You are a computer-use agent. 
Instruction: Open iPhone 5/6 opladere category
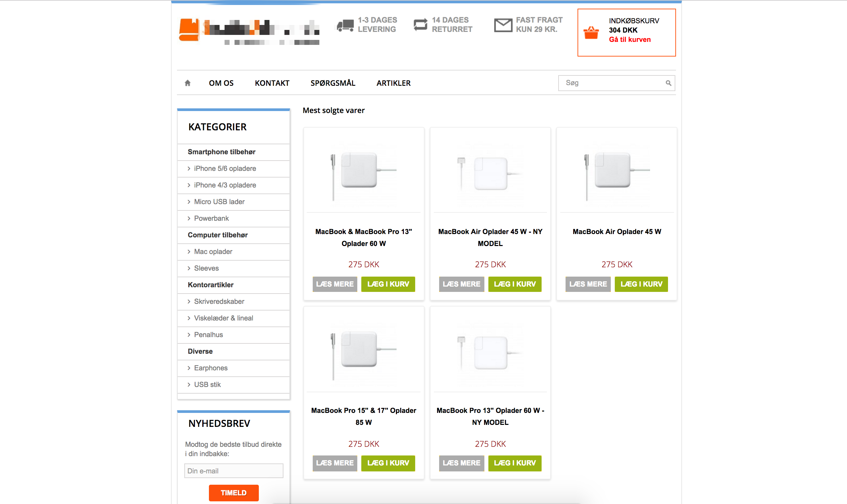coord(225,169)
